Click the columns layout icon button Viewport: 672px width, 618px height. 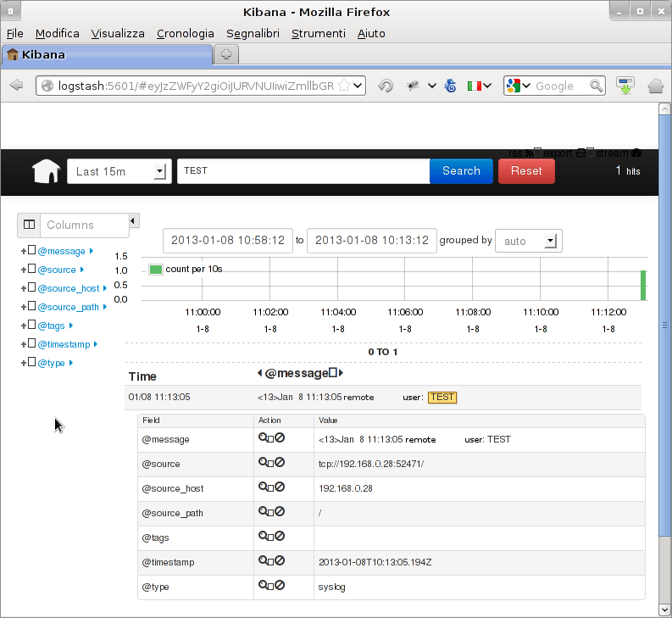pyautogui.click(x=29, y=225)
